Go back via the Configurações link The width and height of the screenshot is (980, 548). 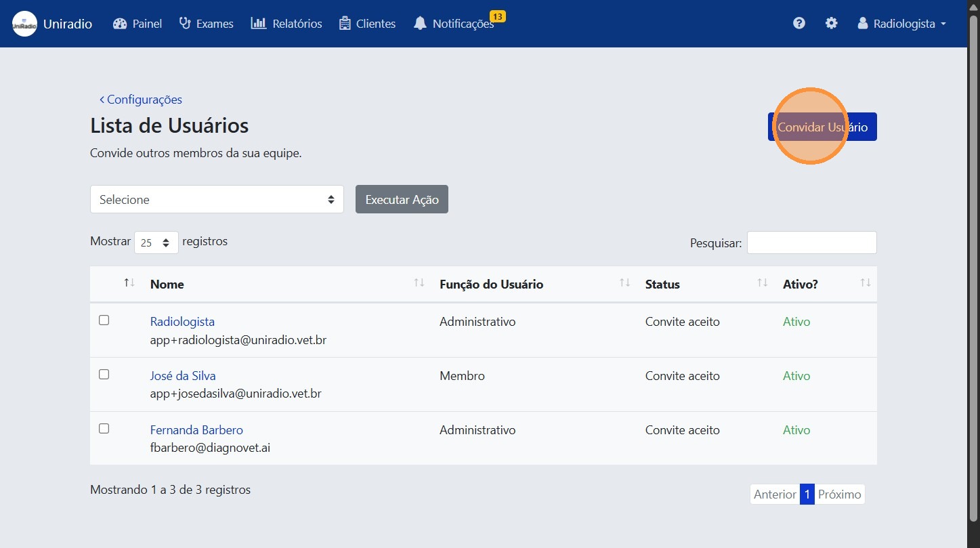coord(142,99)
